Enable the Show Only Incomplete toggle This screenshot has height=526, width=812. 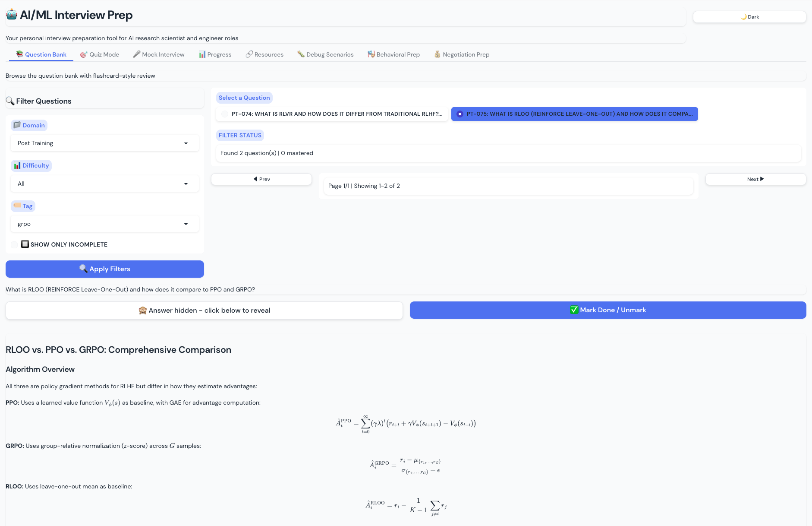pyautogui.click(x=15, y=244)
